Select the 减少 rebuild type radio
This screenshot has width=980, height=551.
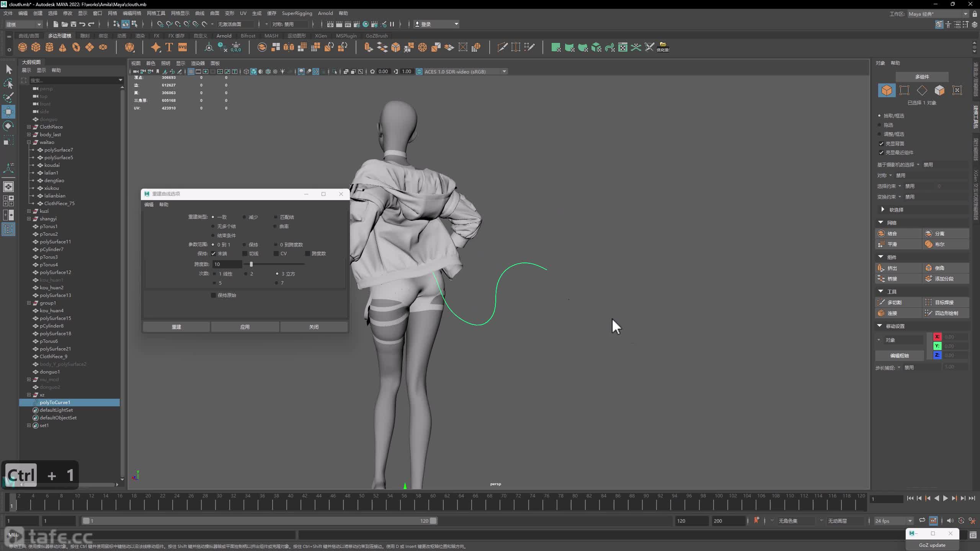tap(244, 217)
